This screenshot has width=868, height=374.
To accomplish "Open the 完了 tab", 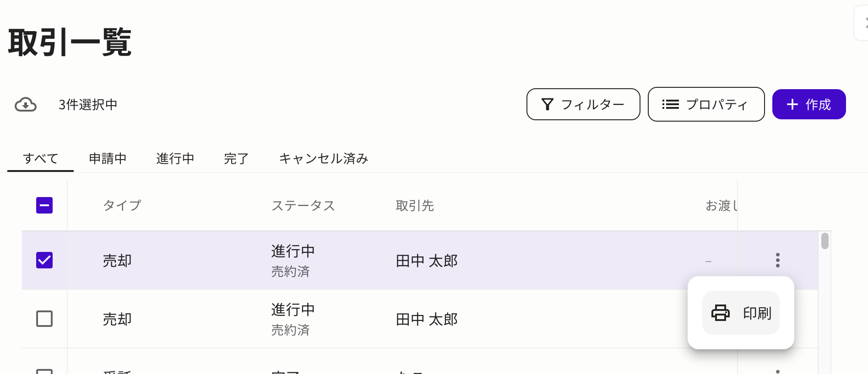I will tap(236, 158).
